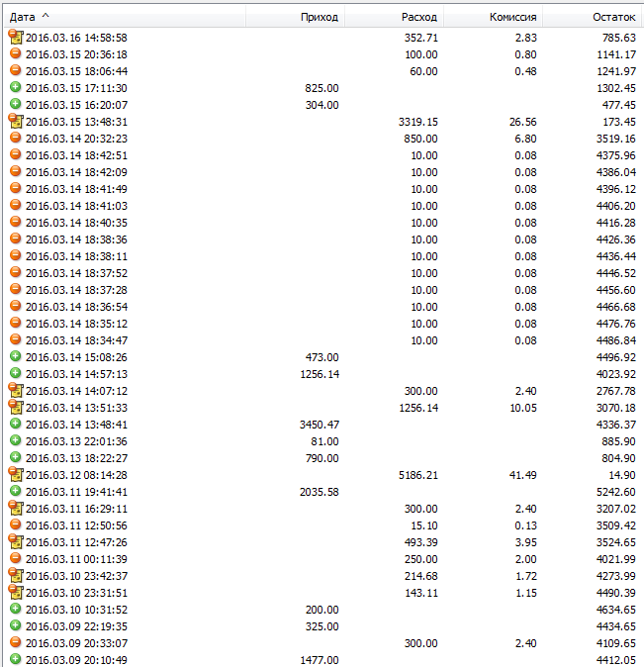Click deposit icon for 2016.03.15 16:20:07
The height and width of the screenshot is (667, 644).
pos(15,104)
